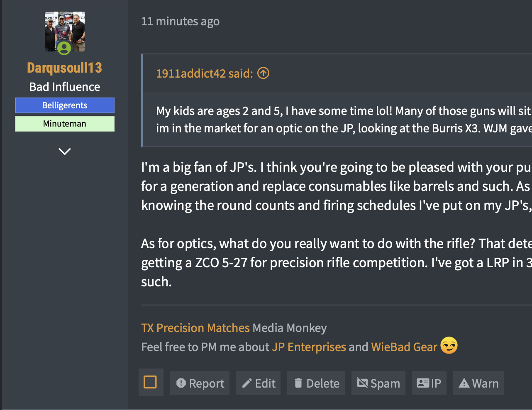Image resolution: width=532 pixels, height=410 pixels.
Task: Click the smirking emoji in the signature
Action: (x=449, y=346)
